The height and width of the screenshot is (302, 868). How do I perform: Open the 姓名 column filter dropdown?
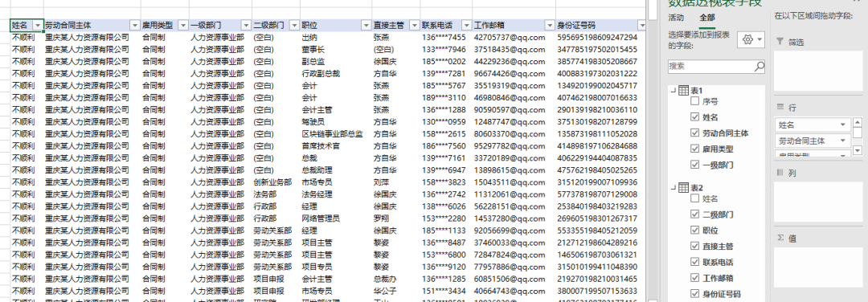[38, 26]
